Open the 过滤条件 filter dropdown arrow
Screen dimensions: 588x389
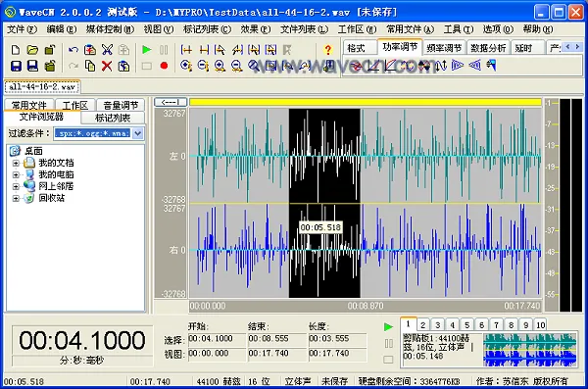[138, 133]
